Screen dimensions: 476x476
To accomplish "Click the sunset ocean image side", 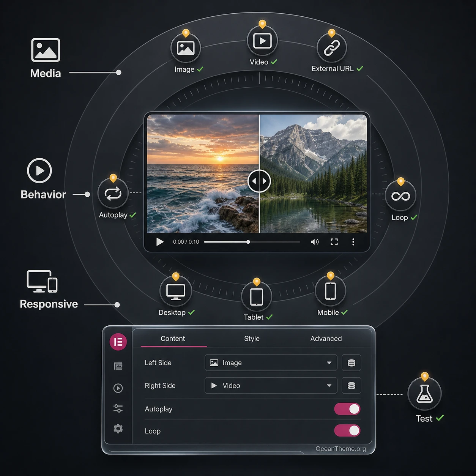I will coord(203,174).
